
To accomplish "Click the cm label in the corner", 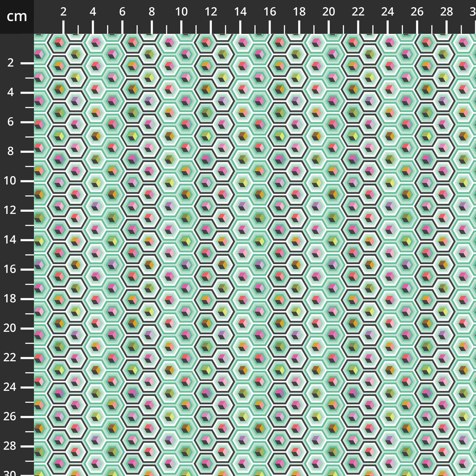I will pos(16,17).
